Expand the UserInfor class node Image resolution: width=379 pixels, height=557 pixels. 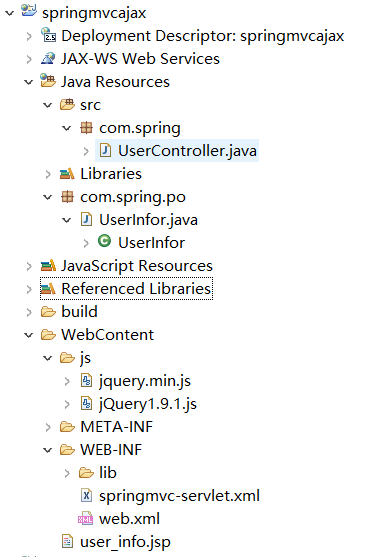[x=86, y=243]
